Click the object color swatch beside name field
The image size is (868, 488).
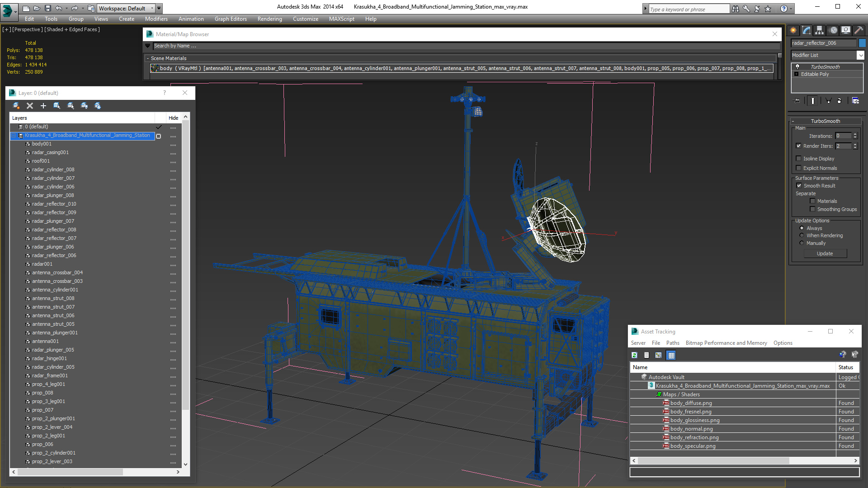[862, 43]
